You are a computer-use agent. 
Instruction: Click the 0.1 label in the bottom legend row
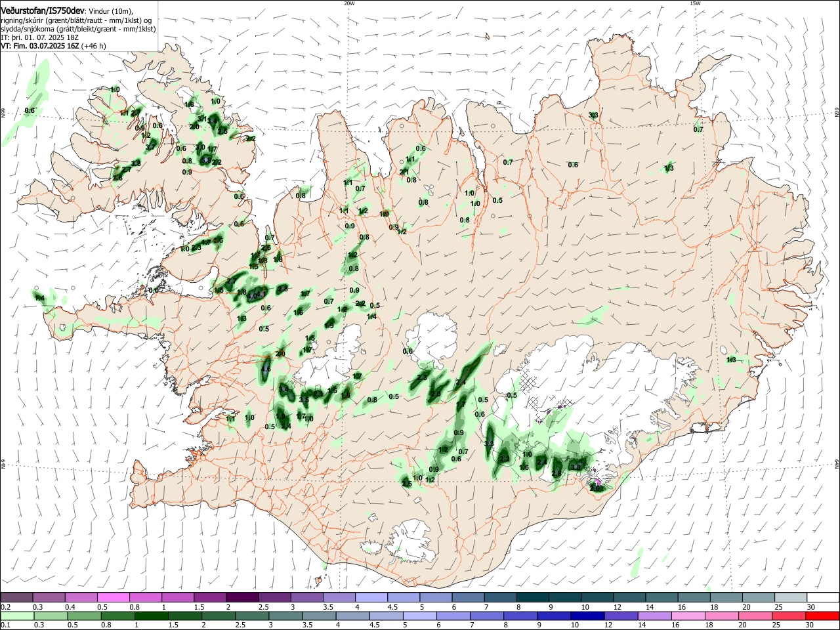[x=6, y=625]
